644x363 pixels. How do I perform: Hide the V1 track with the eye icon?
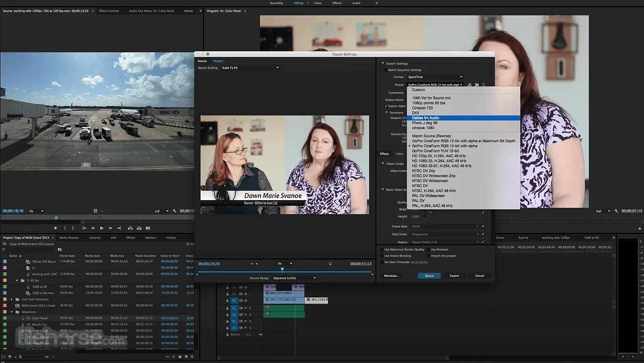246,300
